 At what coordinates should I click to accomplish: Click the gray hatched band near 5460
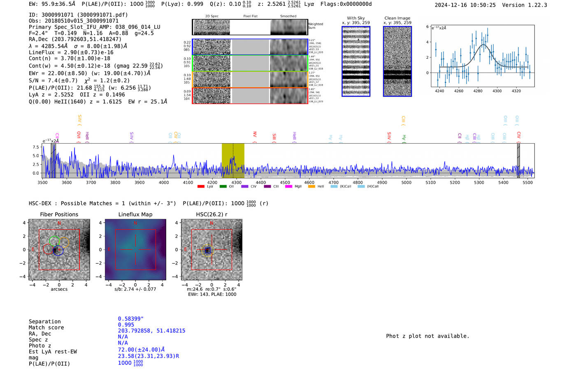(518, 160)
